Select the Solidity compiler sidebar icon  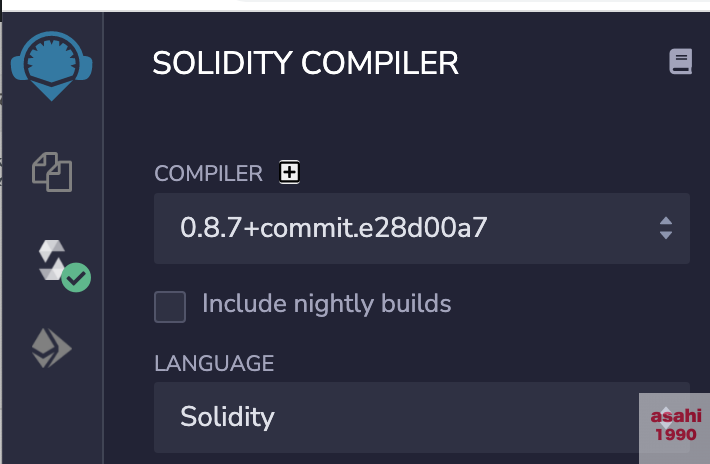tap(52, 261)
